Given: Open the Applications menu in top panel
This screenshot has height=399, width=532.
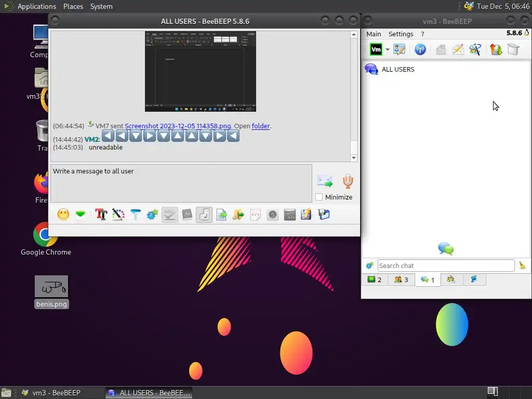Looking at the screenshot, I should pyautogui.click(x=37, y=6).
